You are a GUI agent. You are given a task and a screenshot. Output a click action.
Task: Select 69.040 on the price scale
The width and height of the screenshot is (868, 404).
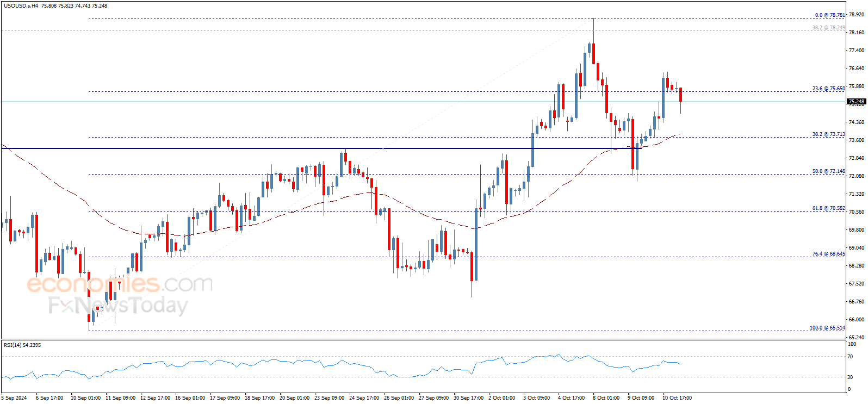point(857,248)
